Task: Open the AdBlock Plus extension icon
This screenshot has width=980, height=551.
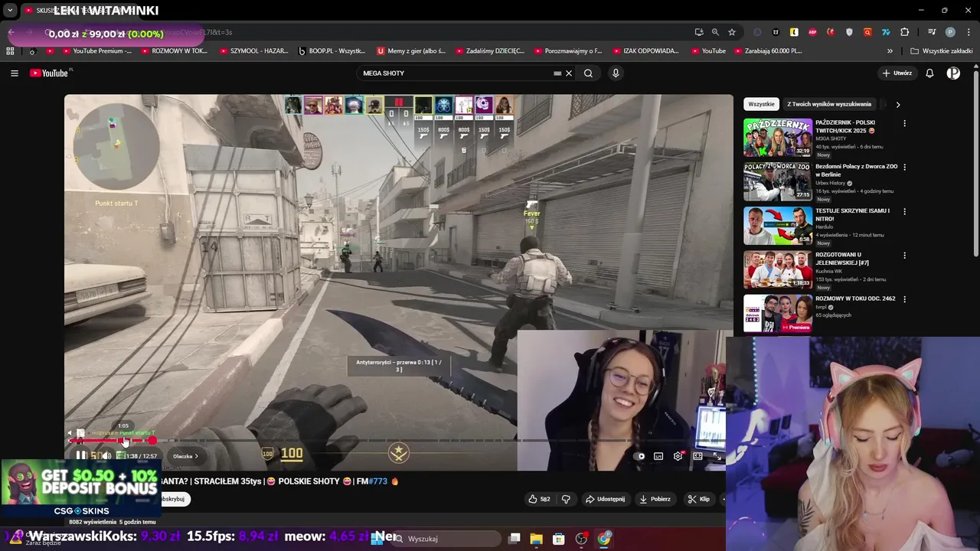Action: coord(812,32)
